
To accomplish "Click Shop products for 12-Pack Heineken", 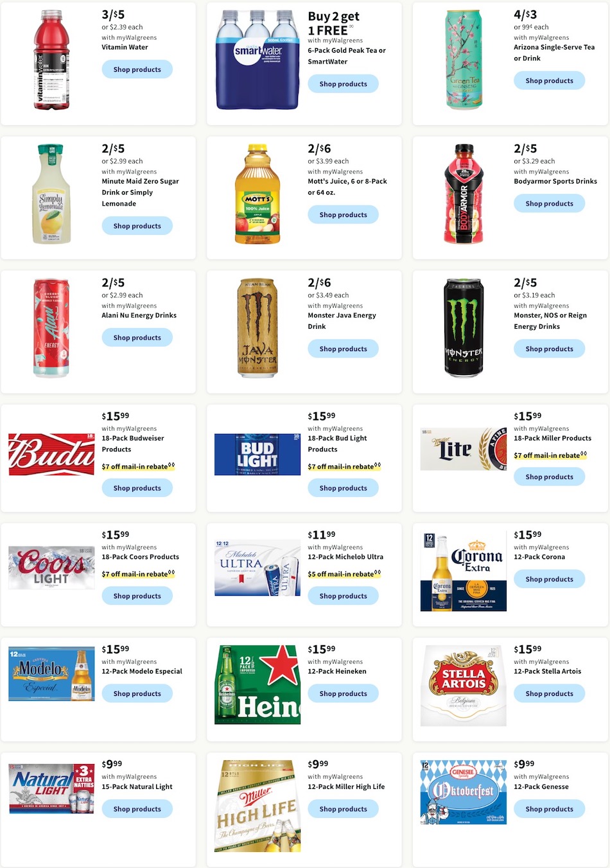I will tap(343, 693).
